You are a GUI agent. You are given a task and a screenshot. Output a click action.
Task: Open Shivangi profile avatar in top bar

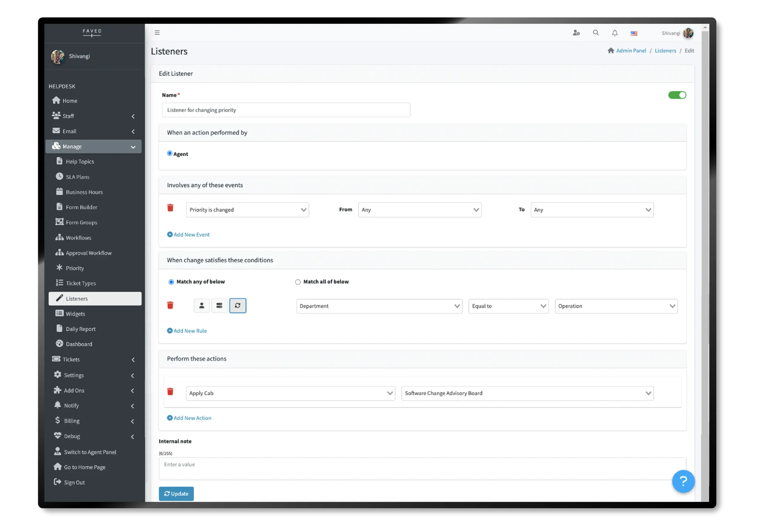tap(688, 33)
